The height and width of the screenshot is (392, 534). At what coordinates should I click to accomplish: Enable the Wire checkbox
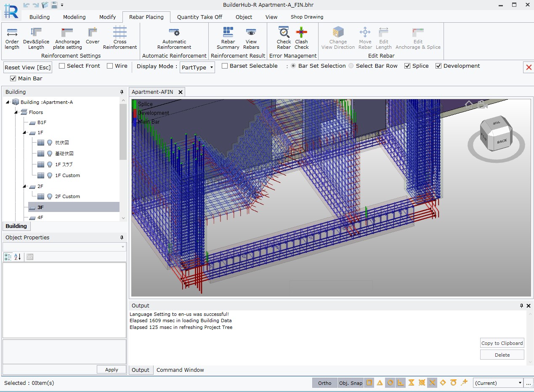tap(110, 66)
